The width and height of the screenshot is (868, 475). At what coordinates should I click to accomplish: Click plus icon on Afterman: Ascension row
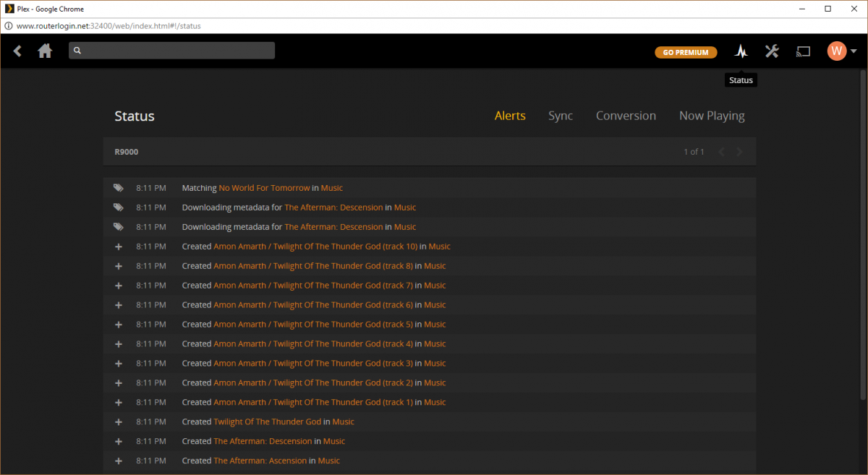tap(118, 461)
